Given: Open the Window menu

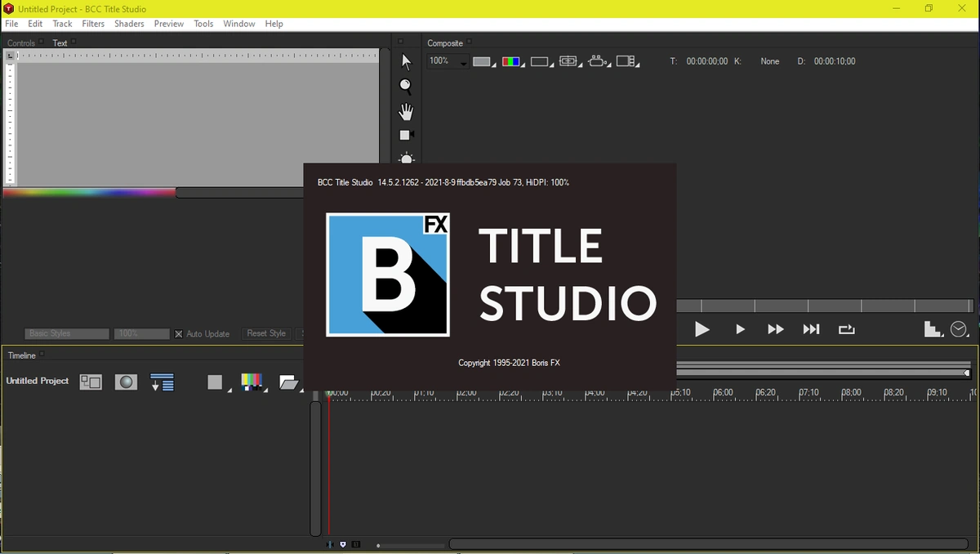Looking at the screenshot, I should point(239,24).
